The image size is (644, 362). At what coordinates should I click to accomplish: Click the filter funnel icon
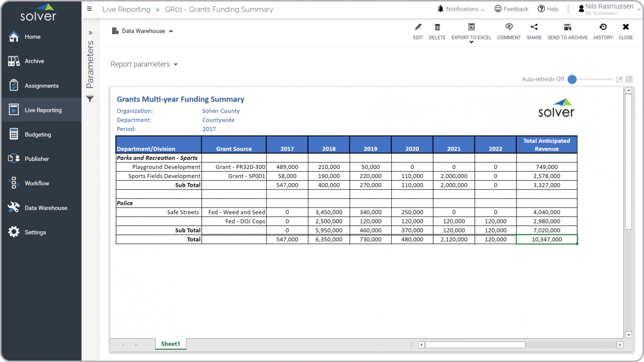point(90,98)
